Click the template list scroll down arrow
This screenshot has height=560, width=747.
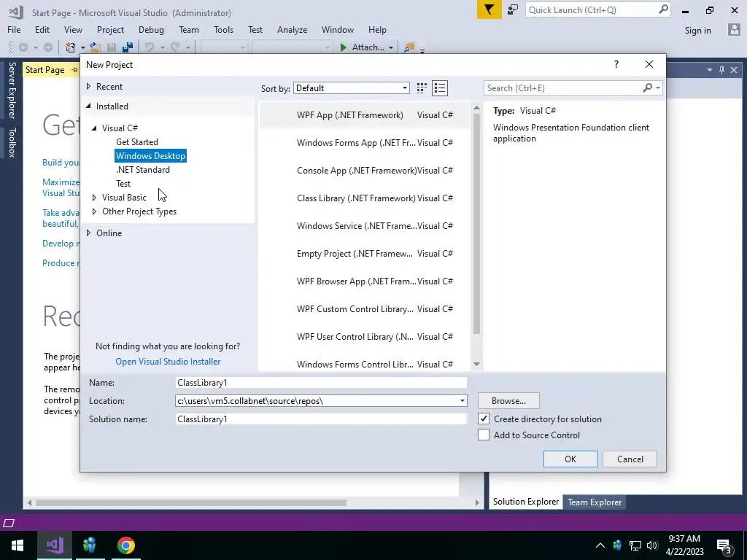click(x=476, y=365)
